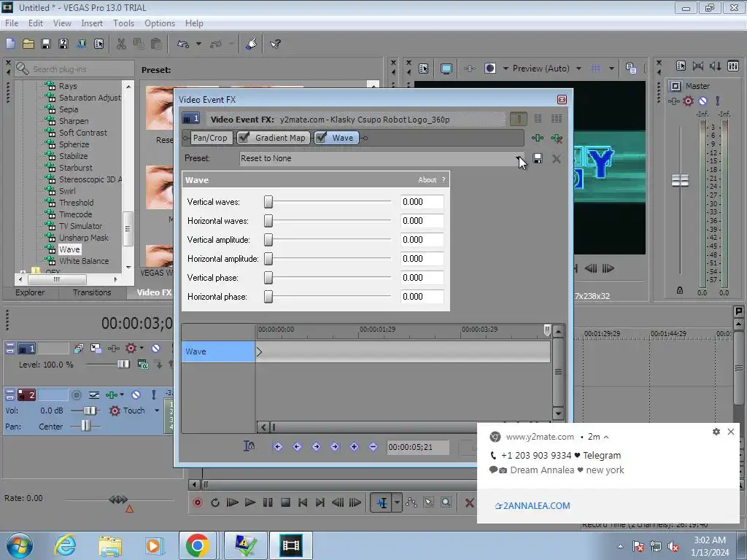Open Chrome from the Windows taskbar
The width and height of the screenshot is (747, 560).
[x=197, y=545]
